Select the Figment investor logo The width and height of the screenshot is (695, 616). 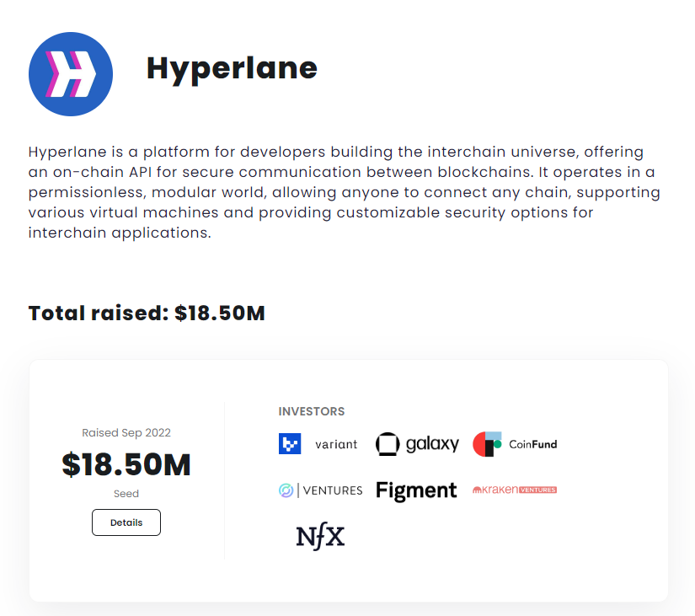tap(416, 490)
